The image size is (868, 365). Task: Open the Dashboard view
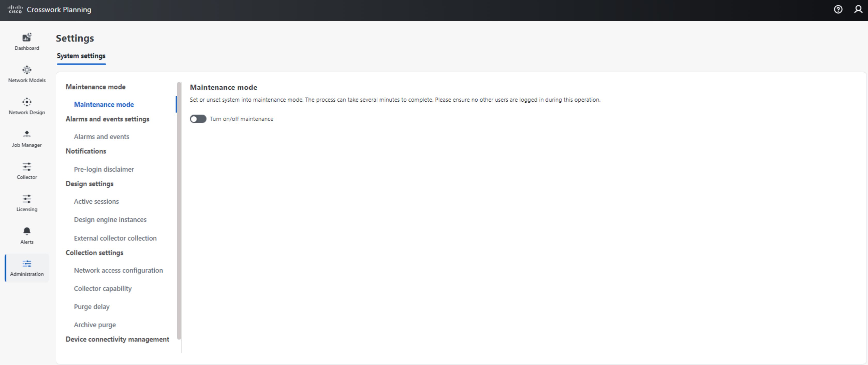click(x=27, y=41)
